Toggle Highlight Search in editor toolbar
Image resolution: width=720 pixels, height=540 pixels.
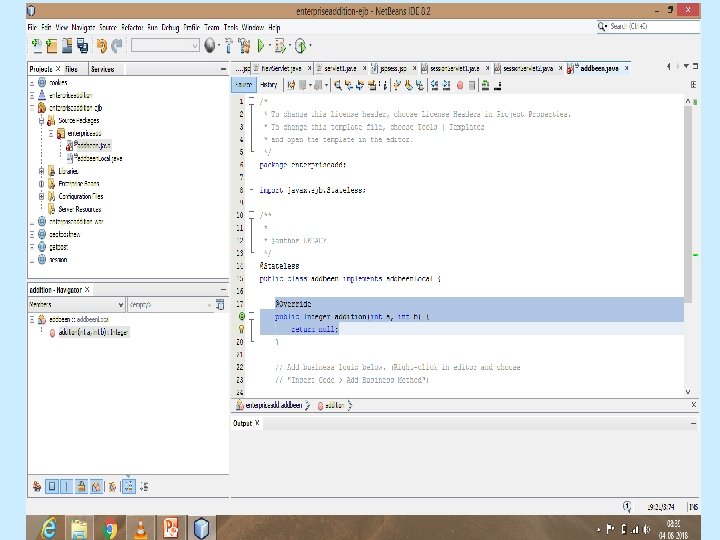tap(372, 85)
